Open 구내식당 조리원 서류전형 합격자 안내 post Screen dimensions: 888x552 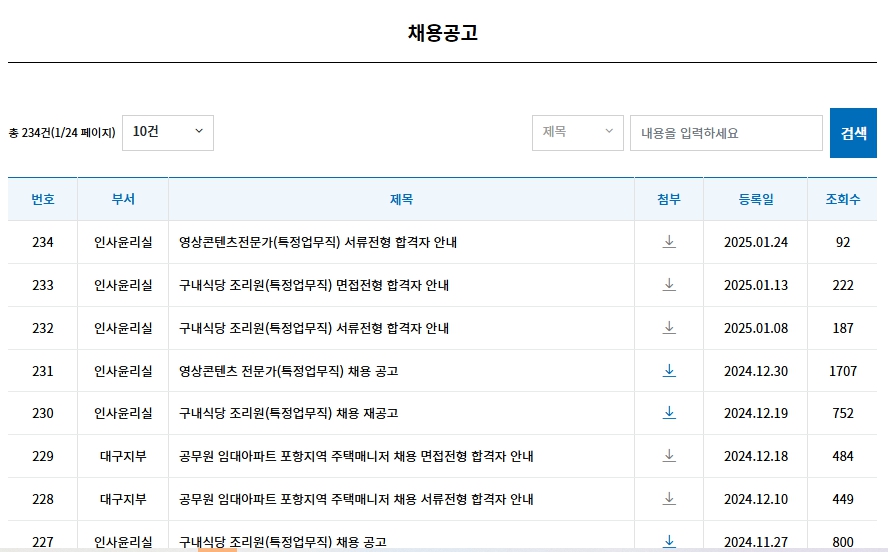click(314, 328)
